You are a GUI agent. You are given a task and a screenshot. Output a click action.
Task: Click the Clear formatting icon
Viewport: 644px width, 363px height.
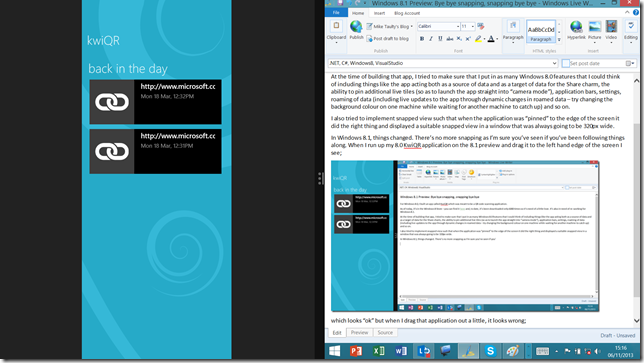point(481,26)
